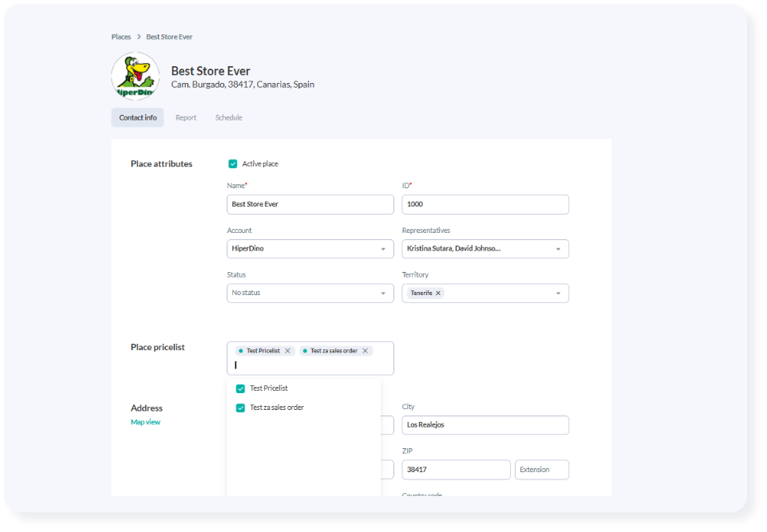Viewport: 767px width, 532px height.
Task: Click the HiperDino store logo avatar
Action: click(135, 77)
